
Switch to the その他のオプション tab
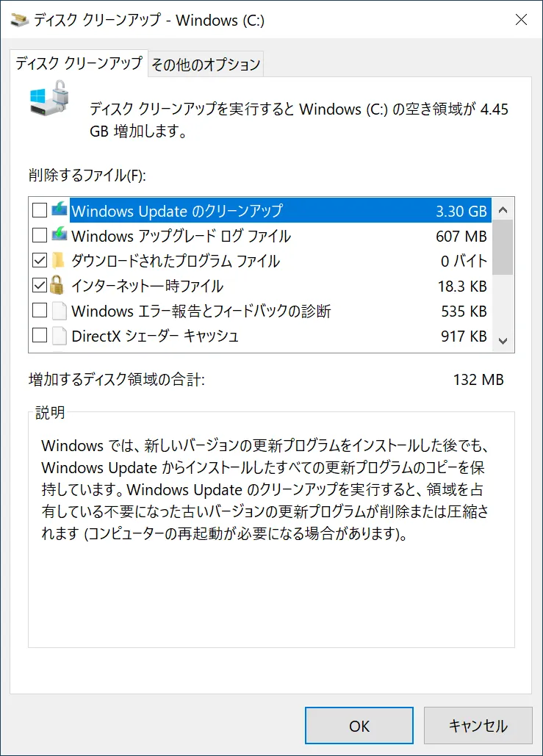206,64
